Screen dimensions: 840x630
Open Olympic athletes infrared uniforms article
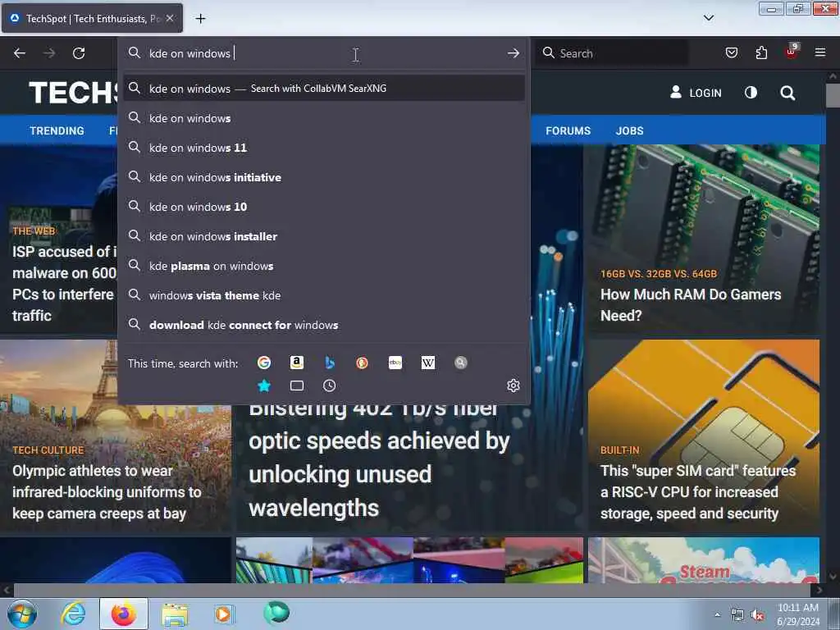pos(107,492)
